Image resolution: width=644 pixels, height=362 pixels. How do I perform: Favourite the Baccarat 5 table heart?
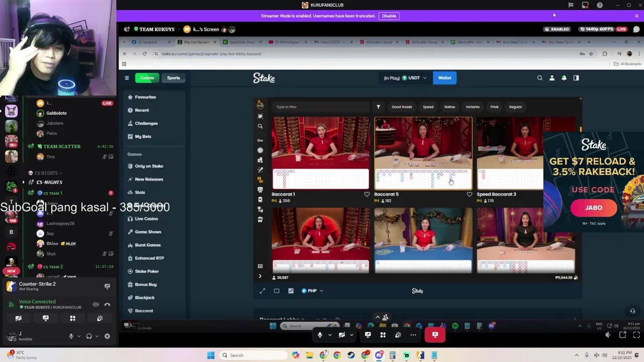point(469,194)
